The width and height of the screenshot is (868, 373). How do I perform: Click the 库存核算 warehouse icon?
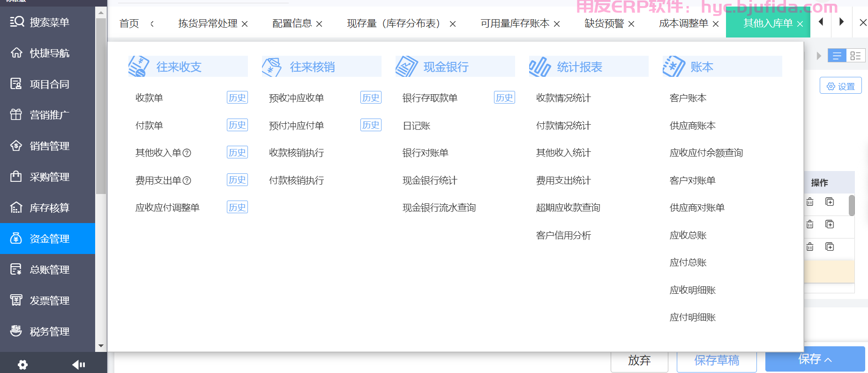pyautogui.click(x=16, y=207)
